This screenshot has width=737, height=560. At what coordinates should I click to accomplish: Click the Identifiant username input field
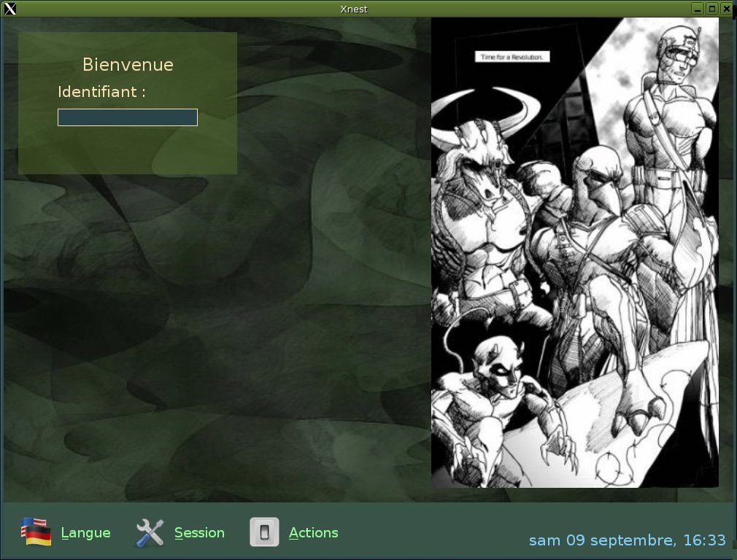coord(128,117)
